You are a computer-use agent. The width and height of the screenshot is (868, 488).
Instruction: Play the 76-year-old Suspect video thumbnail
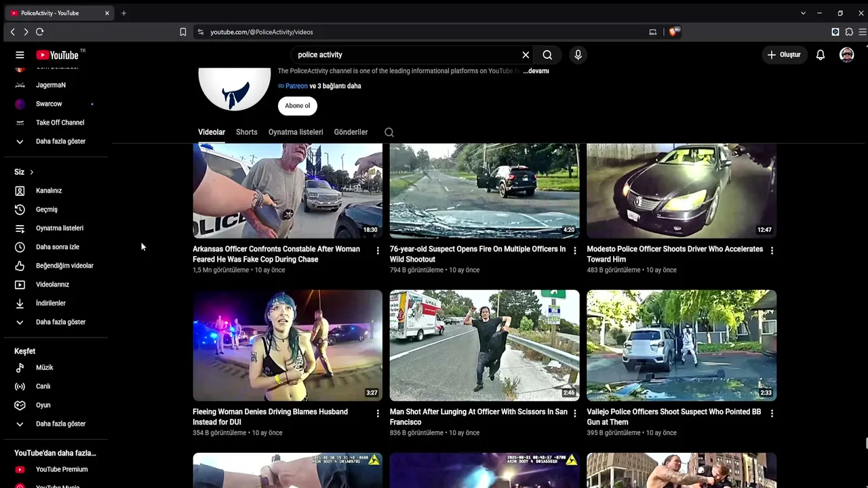485,190
